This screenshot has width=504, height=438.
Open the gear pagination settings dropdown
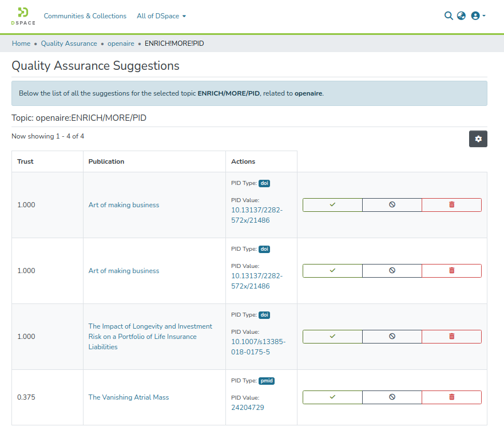478,139
